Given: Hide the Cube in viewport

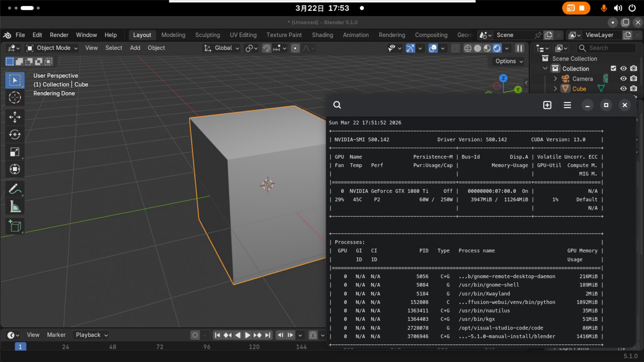Looking at the screenshot, I should (x=623, y=89).
